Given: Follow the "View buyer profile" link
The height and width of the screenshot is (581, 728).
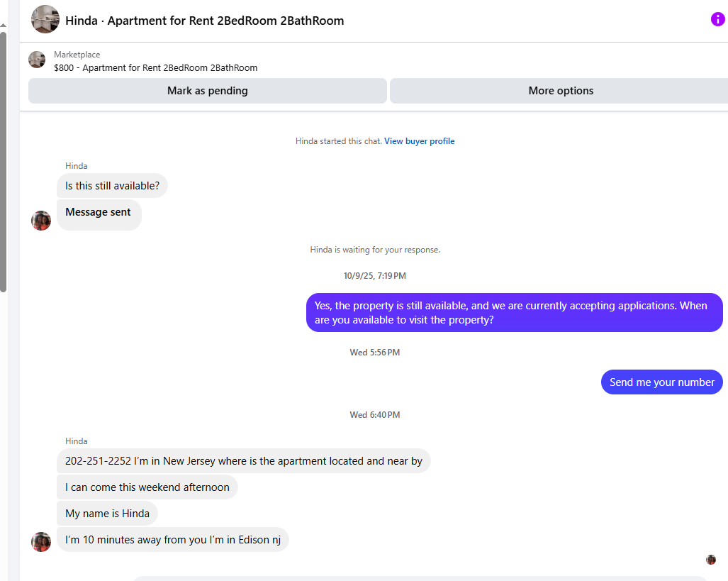Looking at the screenshot, I should point(419,141).
